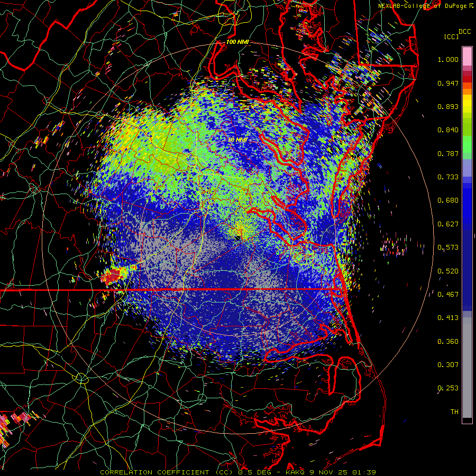Click the 0.733 color scale value
This screenshot has width=476, height=476.
[448, 177]
